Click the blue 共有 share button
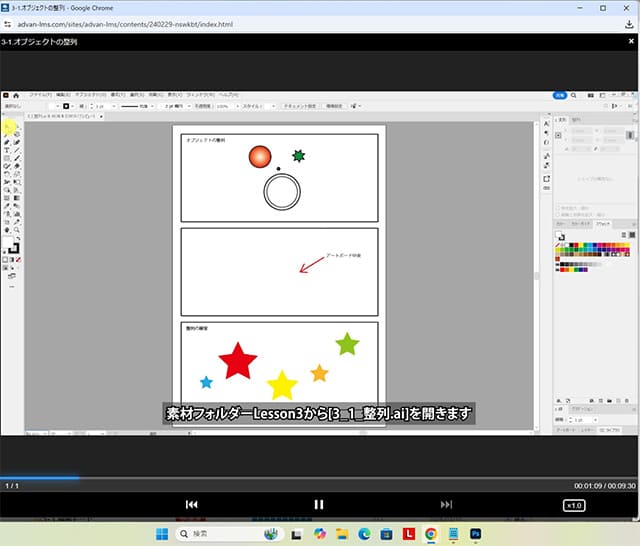640x546 pixels. (x=560, y=94)
